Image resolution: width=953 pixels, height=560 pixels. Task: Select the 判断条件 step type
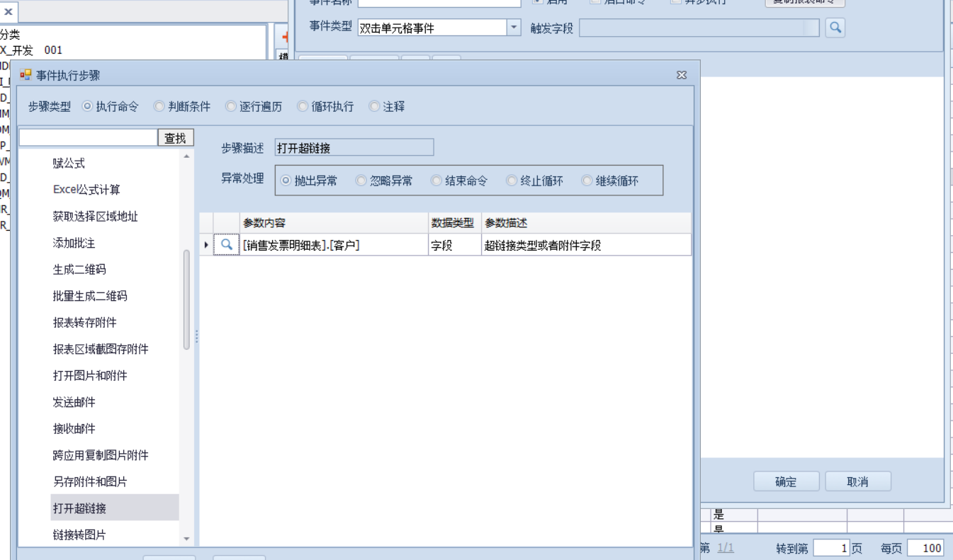pos(159,107)
